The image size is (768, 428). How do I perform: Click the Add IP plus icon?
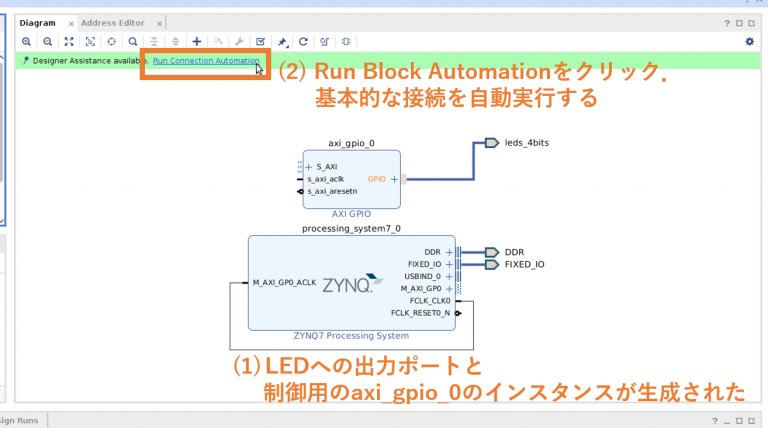[197, 41]
